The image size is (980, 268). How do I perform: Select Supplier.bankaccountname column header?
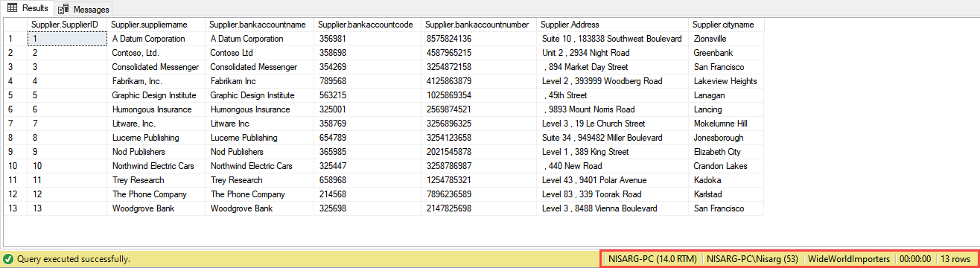point(260,25)
